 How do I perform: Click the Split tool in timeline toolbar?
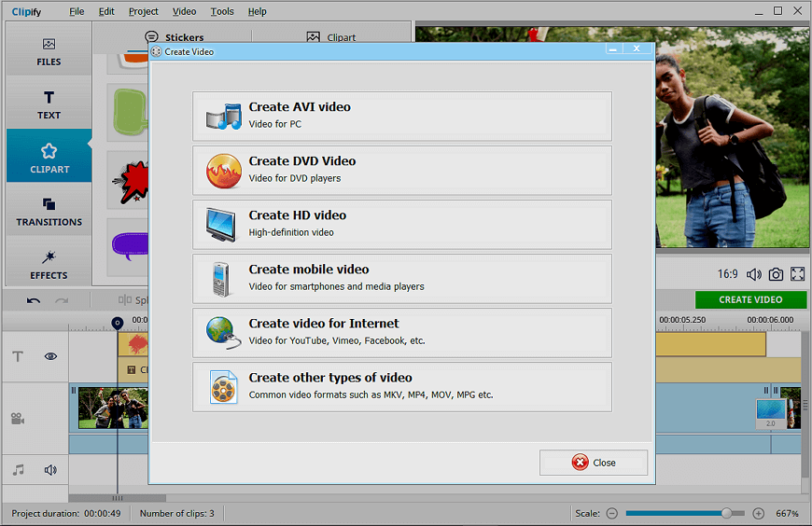(133, 300)
